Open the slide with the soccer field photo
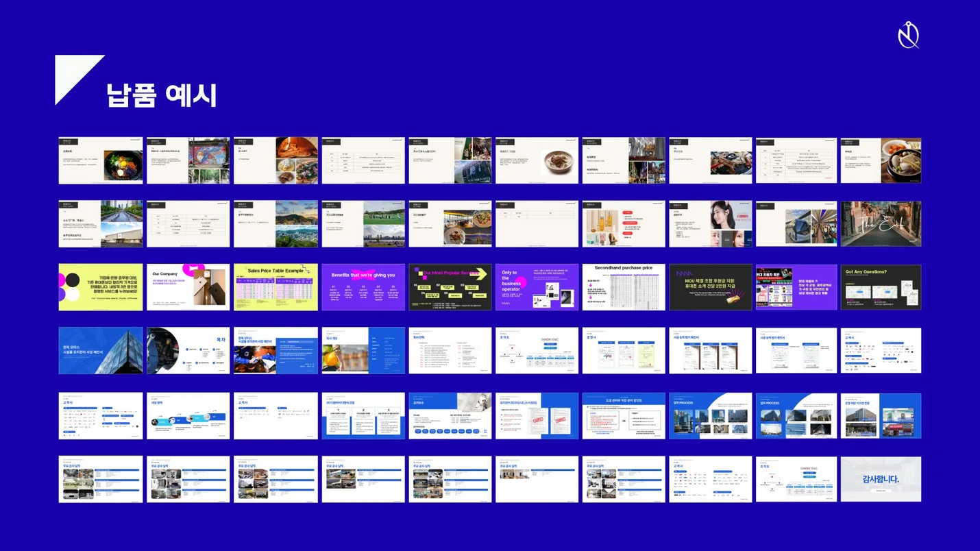This screenshot has height=551, width=980. [363, 224]
